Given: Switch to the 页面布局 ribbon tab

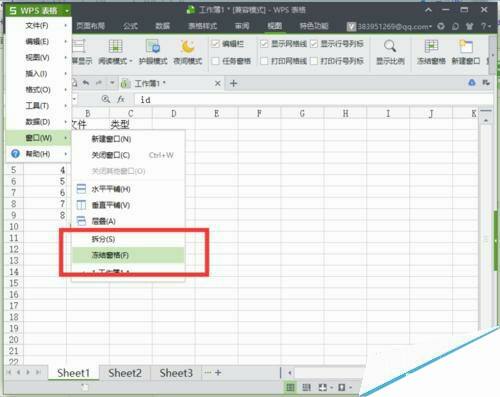Looking at the screenshot, I should click(x=90, y=26).
